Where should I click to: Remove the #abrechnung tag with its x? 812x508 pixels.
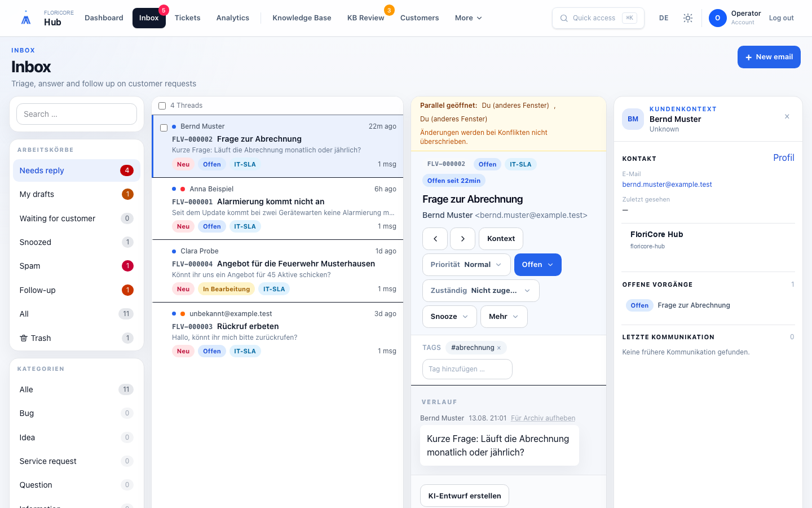[499, 348]
